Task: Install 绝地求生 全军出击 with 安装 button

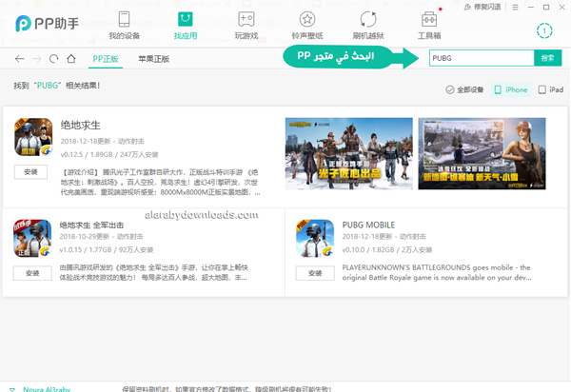Action: point(32,273)
